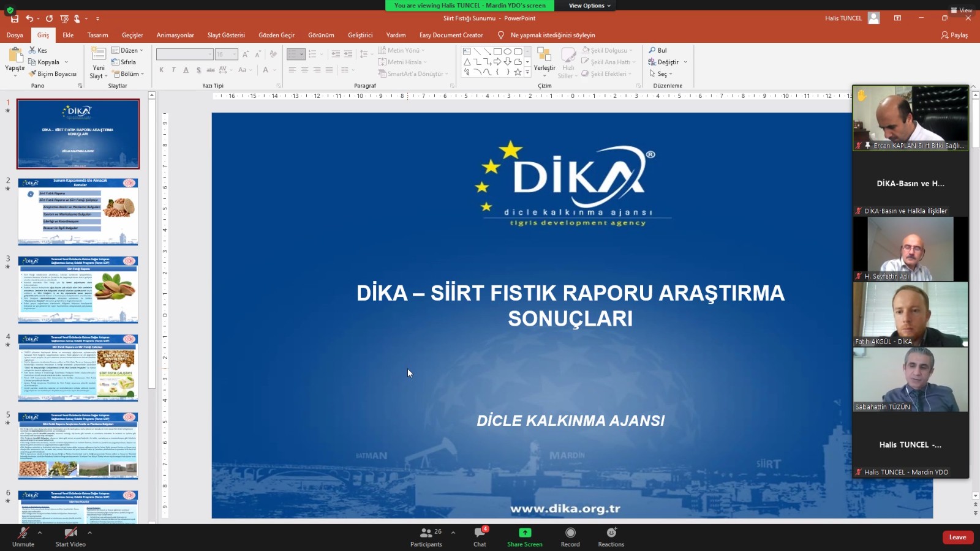This screenshot has height=551, width=980.
Task: Click Record in Zoom toolbar
Action: click(570, 537)
